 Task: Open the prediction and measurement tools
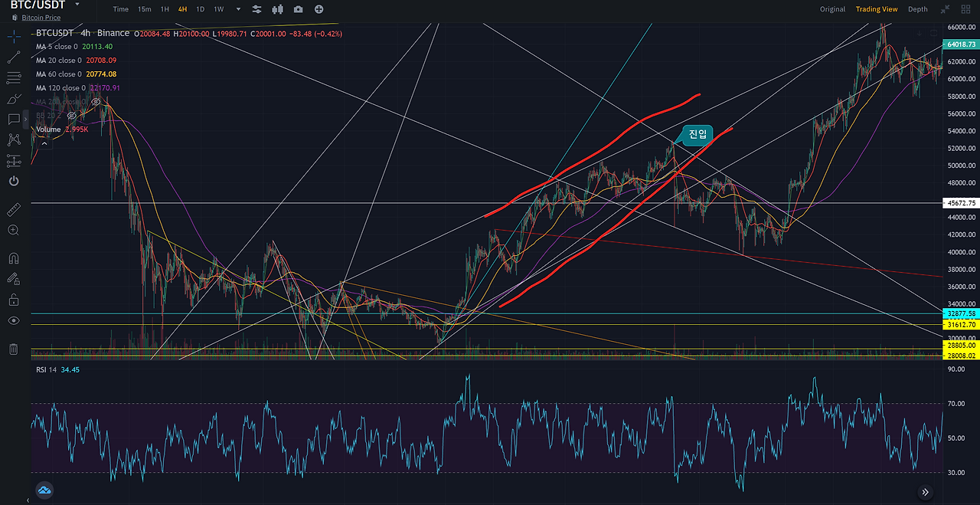[13, 160]
